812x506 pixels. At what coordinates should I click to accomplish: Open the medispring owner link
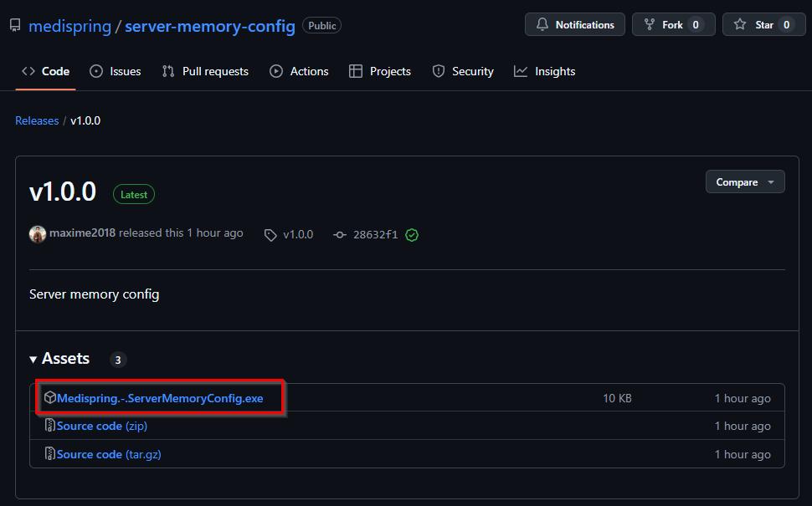[70, 26]
